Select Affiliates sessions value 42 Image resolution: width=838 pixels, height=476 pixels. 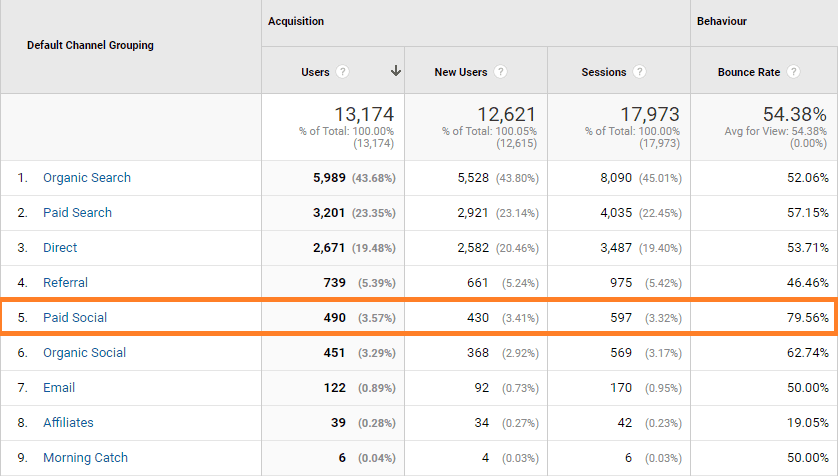click(x=625, y=423)
